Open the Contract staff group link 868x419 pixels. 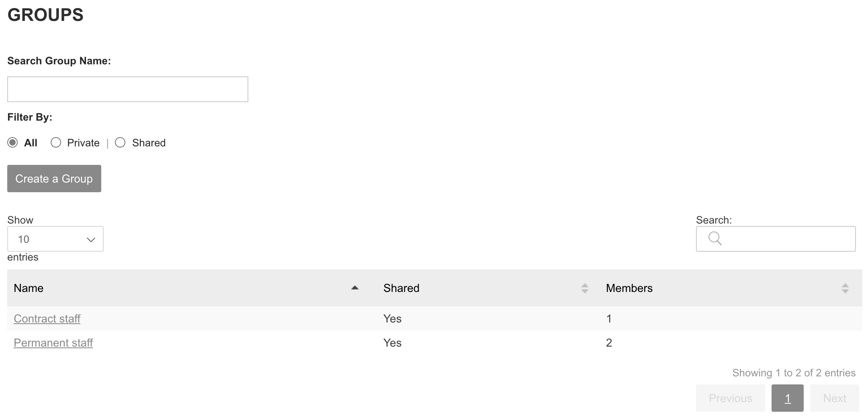pos(47,318)
